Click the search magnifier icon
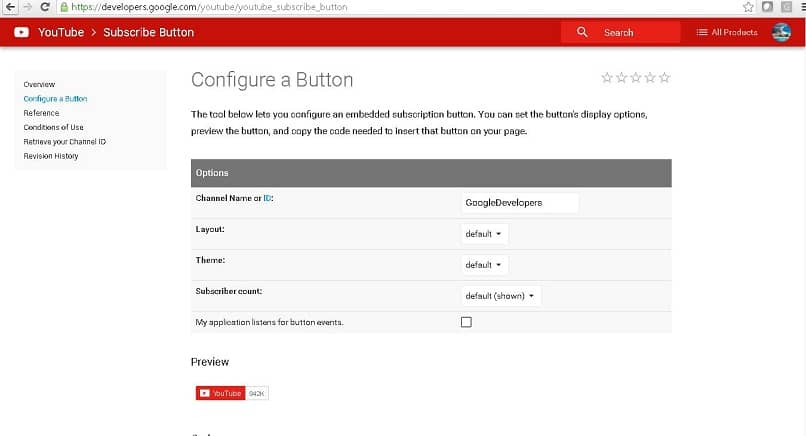Image resolution: width=806 pixels, height=436 pixels. (x=583, y=32)
